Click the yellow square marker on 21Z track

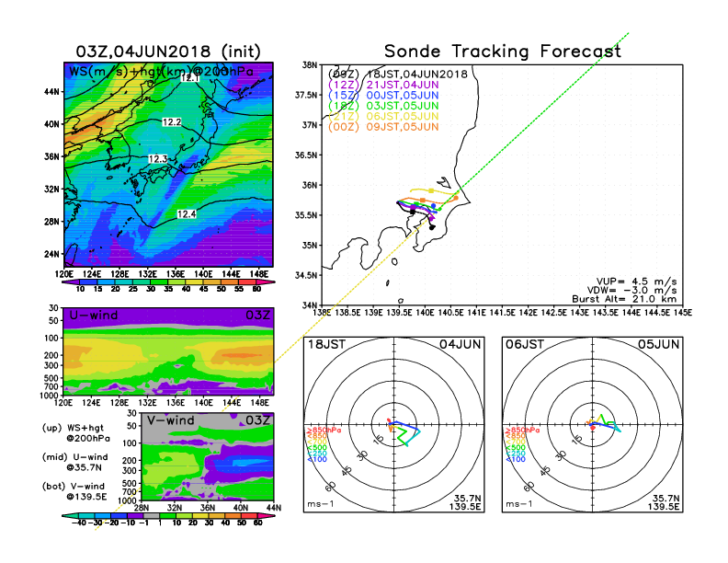(x=431, y=191)
